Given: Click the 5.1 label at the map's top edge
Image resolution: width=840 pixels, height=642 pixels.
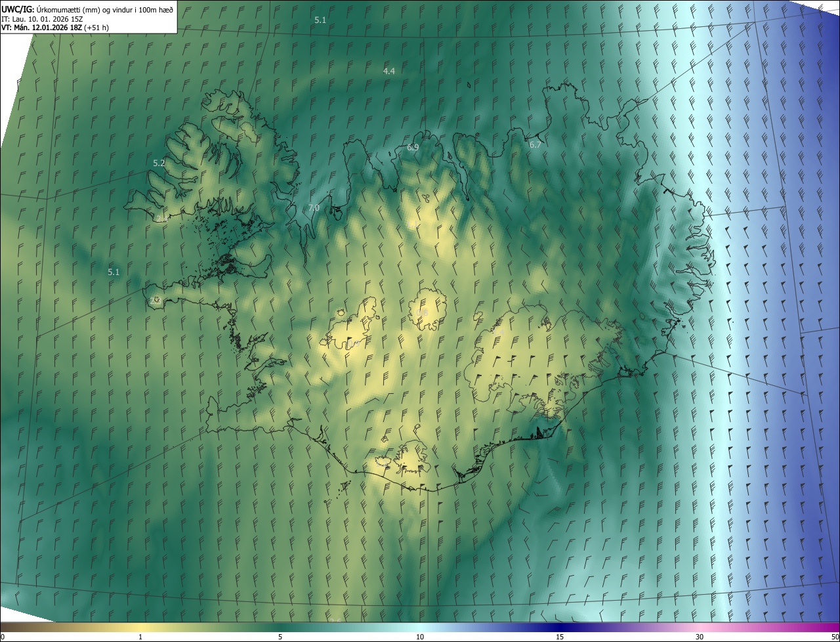Looking at the screenshot, I should click(320, 20).
